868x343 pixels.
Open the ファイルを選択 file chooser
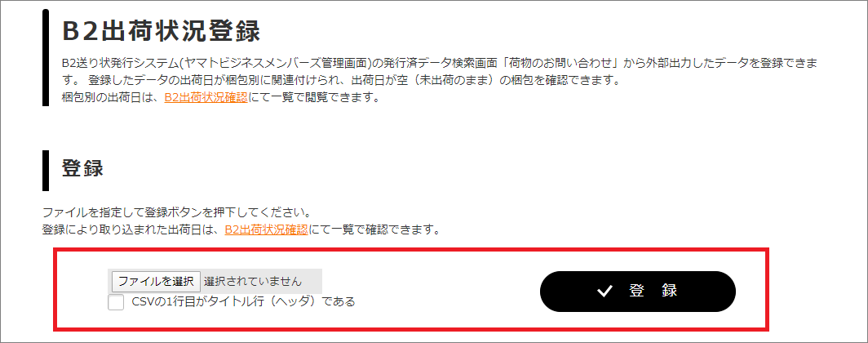point(156,281)
